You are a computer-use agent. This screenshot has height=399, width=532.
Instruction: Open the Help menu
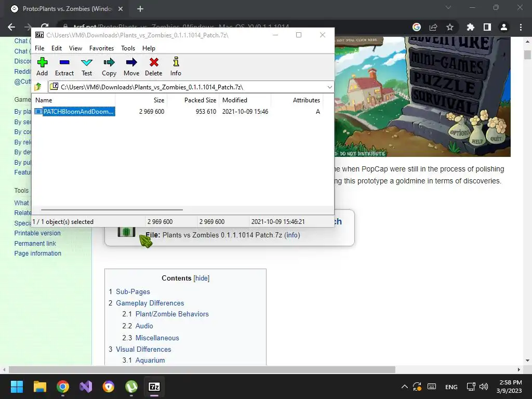149,48
